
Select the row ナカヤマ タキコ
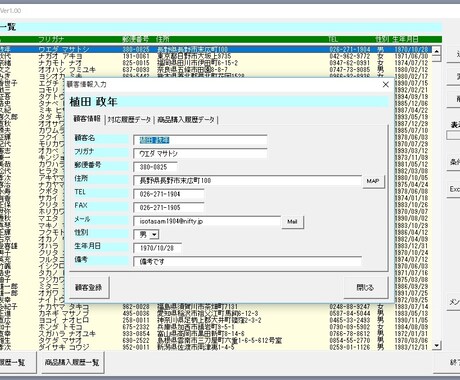pyautogui.click(x=216, y=306)
